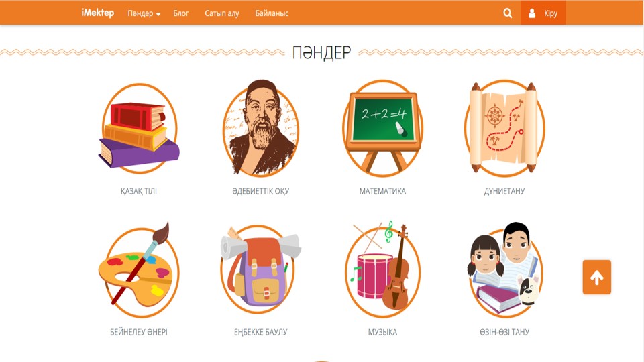Select the Abai portrait literature icon

[261, 127]
